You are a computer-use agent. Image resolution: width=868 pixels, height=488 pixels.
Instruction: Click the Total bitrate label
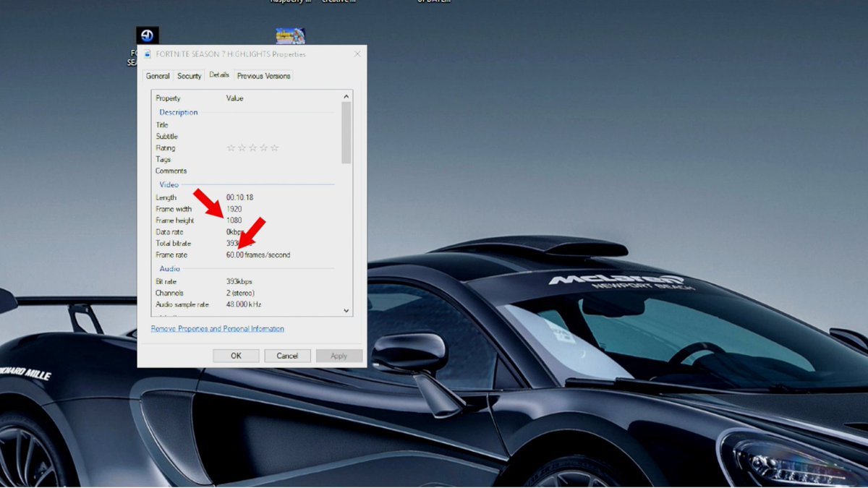[173, 244]
